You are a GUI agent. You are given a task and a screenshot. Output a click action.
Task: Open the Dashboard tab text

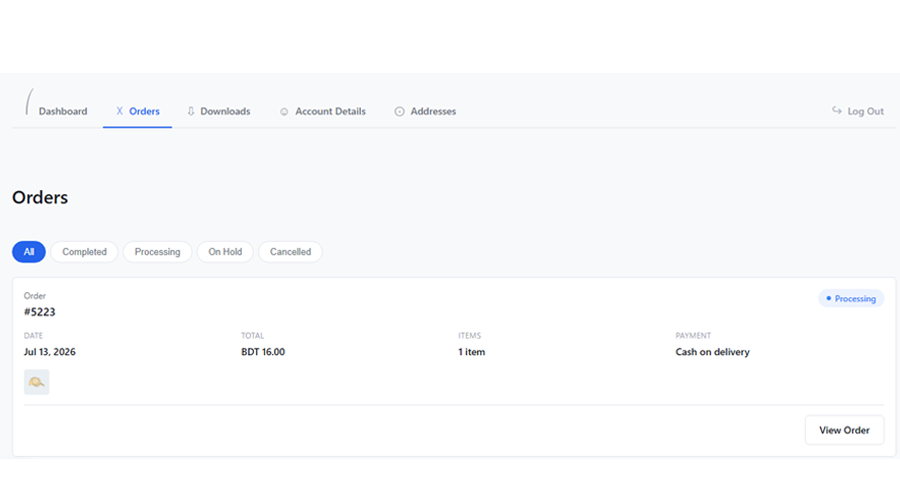(63, 111)
